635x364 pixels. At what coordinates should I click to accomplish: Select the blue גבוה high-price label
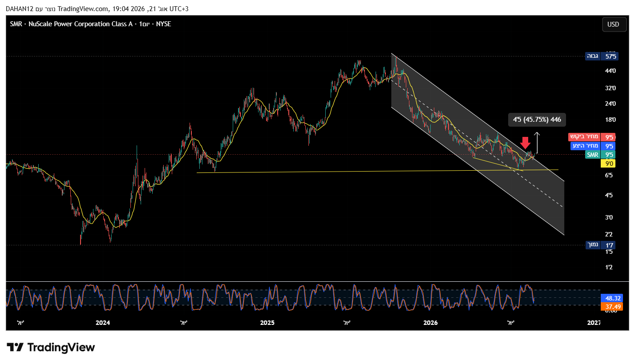pyautogui.click(x=592, y=56)
